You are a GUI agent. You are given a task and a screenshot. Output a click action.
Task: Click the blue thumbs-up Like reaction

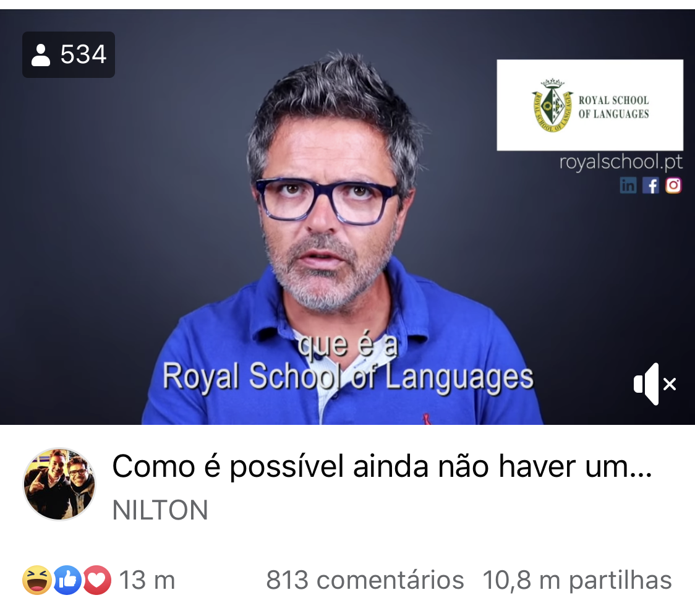coord(67,580)
